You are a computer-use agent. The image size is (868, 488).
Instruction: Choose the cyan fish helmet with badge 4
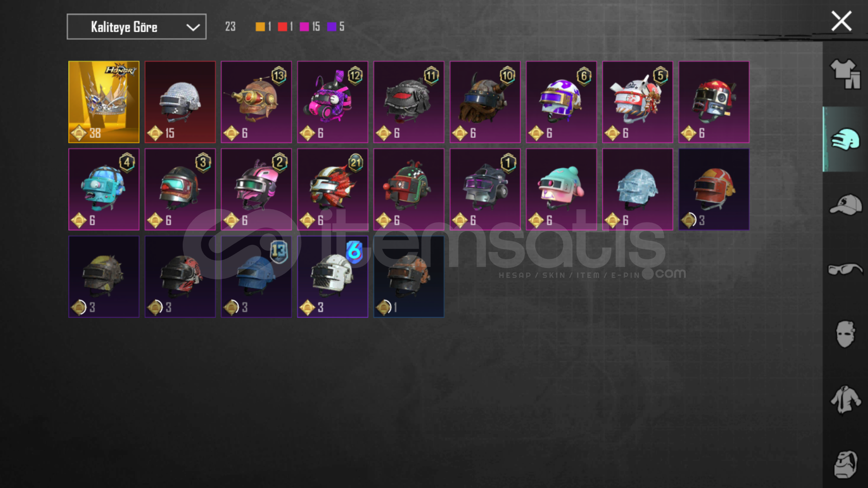tap(104, 189)
